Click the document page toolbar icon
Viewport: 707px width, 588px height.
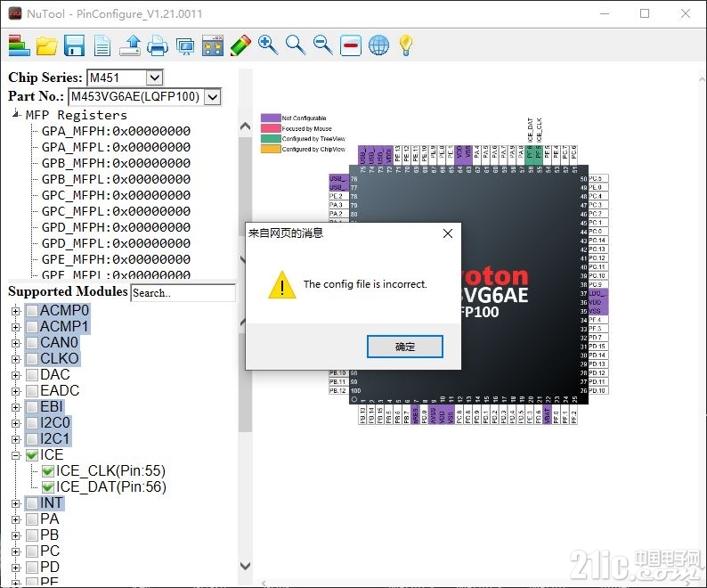click(102, 45)
